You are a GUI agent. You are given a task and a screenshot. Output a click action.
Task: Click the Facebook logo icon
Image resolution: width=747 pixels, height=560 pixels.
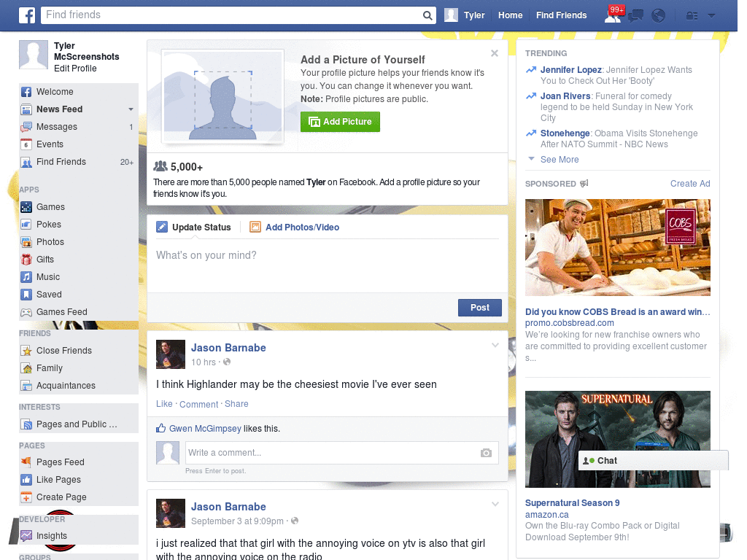point(27,15)
